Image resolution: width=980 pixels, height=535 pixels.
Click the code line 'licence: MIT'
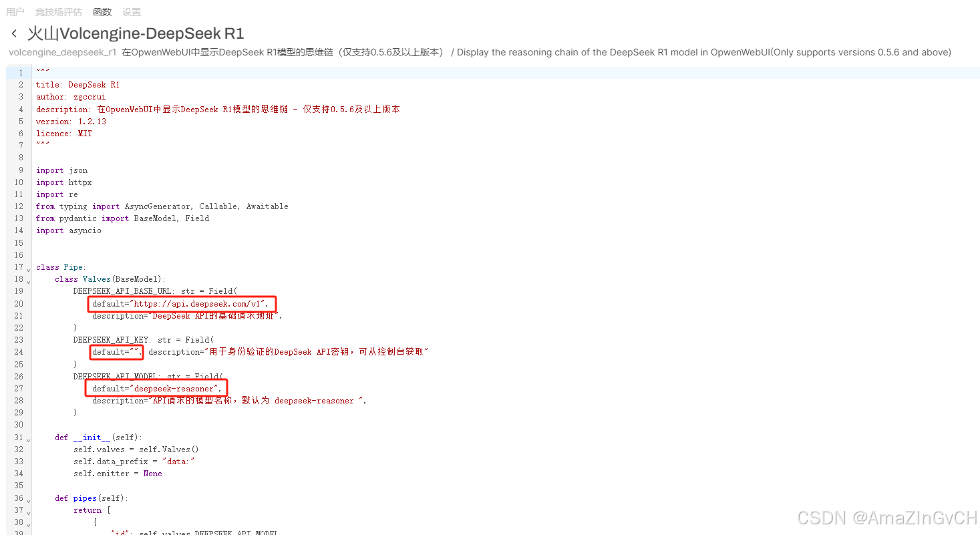click(x=64, y=134)
